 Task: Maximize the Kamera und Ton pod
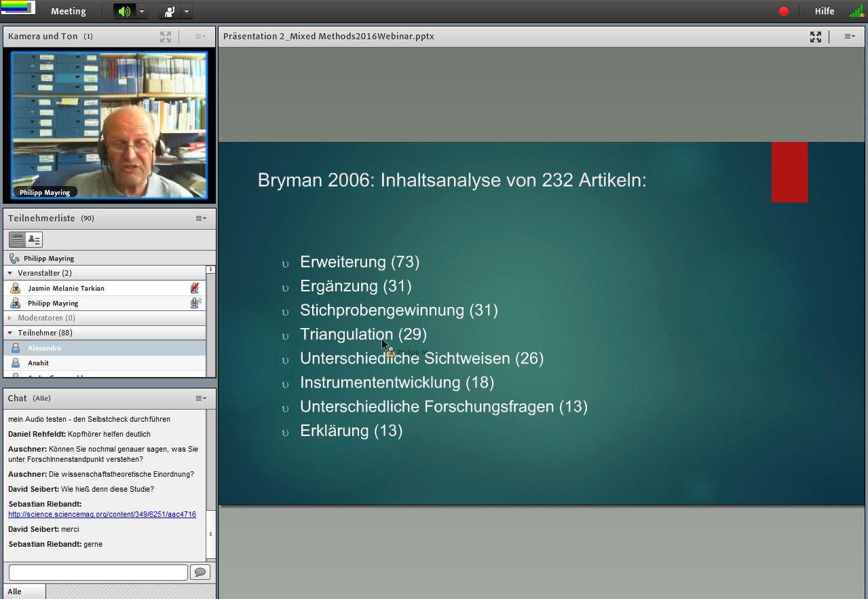point(166,37)
